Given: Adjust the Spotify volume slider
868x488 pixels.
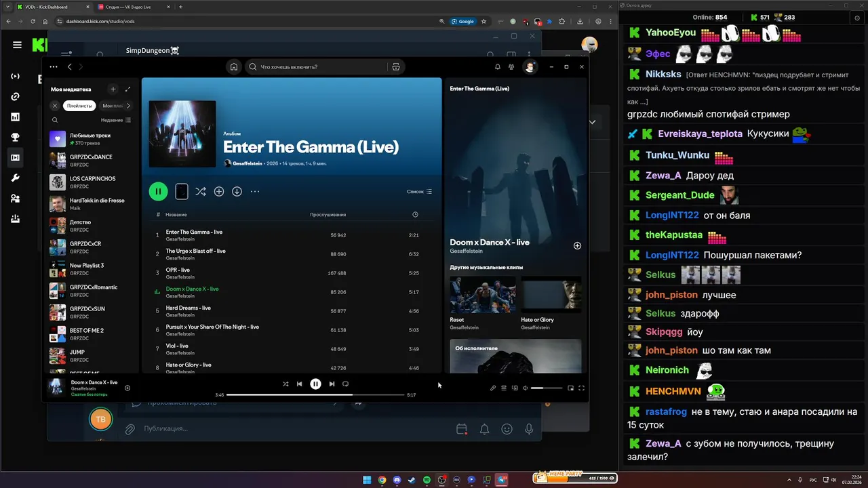Looking at the screenshot, I should tap(547, 388).
